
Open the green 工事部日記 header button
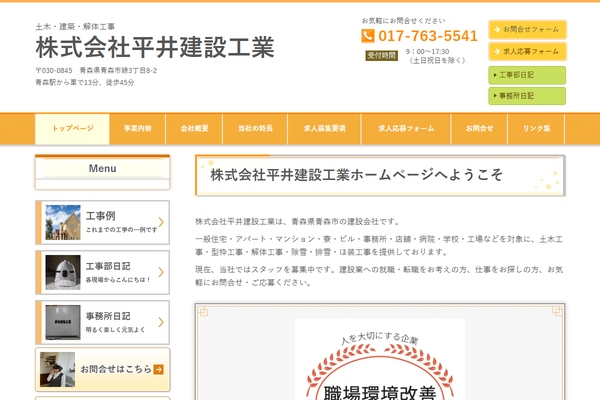[x=527, y=75]
